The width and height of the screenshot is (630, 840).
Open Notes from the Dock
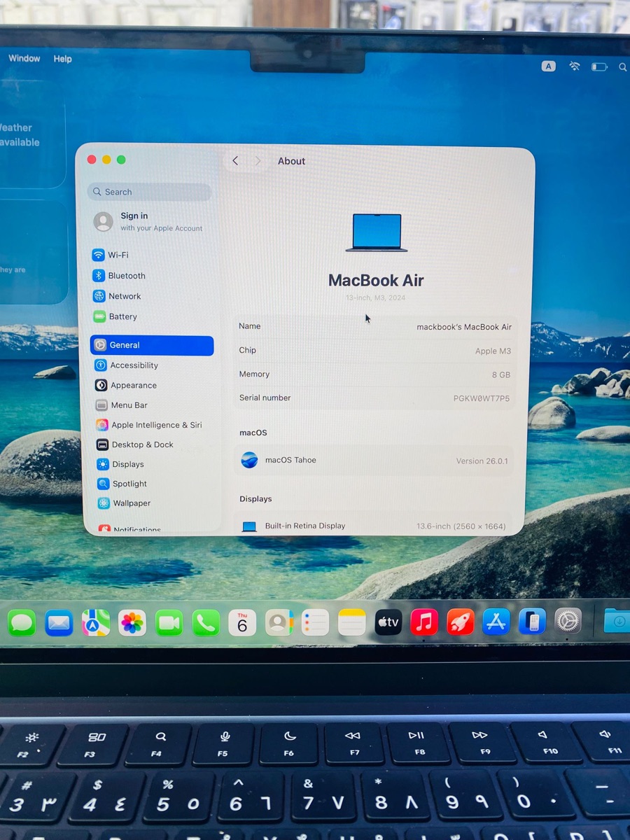click(x=351, y=622)
